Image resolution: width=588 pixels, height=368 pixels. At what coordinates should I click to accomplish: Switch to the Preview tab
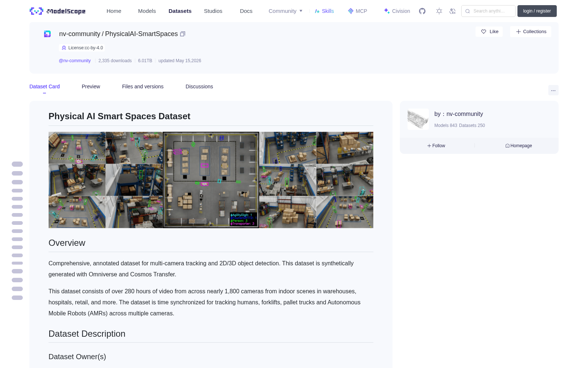click(x=91, y=86)
